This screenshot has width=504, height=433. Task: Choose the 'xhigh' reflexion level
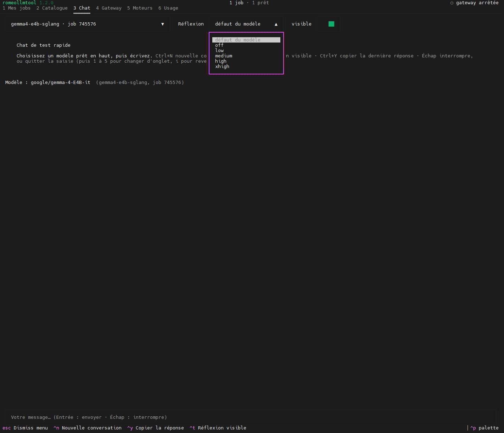pyautogui.click(x=246, y=66)
